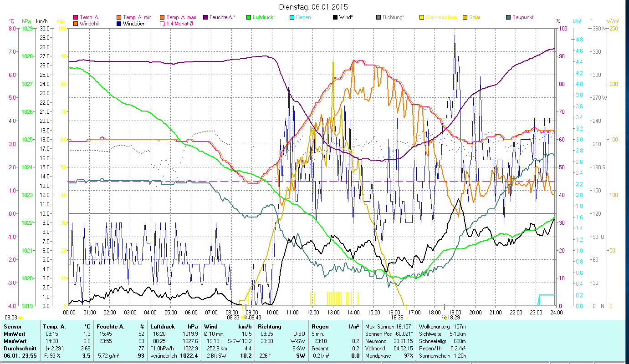The width and height of the screenshot is (629, 364).
Task: Select the 1.4 Monat-Ø legend label
Action: pos(179,24)
